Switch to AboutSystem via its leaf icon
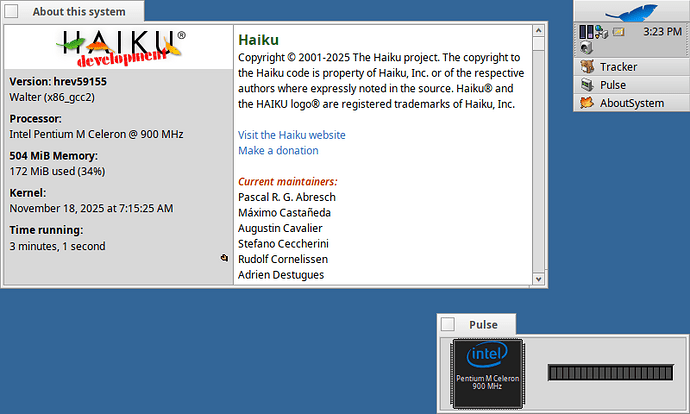The width and height of the screenshot is (690, 414). [x=586, y=103]
